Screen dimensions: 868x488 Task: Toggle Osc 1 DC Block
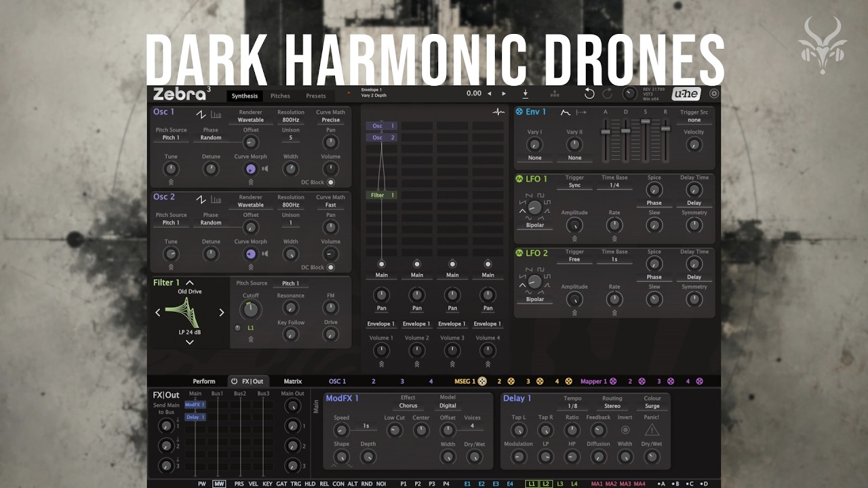tap(331, 182)
